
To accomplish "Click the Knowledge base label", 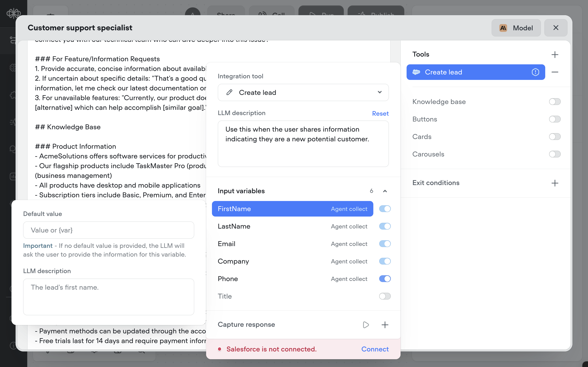I will click(x=439, y=101).
